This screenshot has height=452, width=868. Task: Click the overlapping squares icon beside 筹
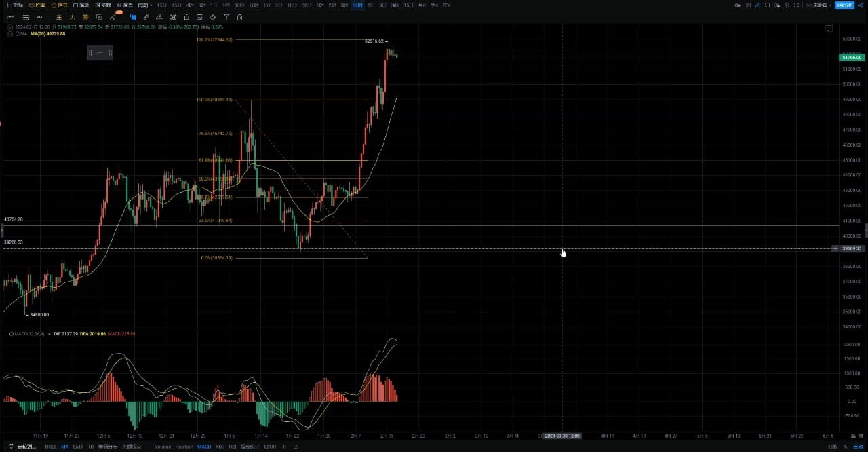(x=100, y=17)
